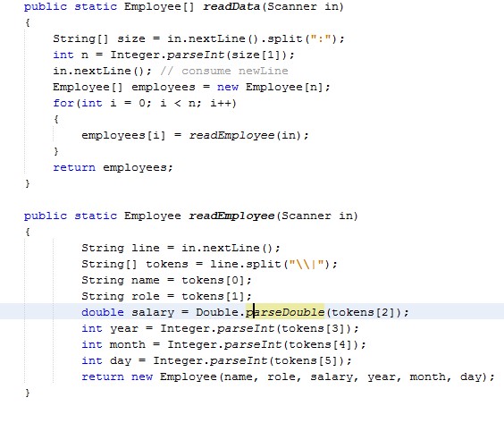Screen dimensions: 504x423
Task: Click the "int n" declaration
Action: (x=71, y=55)
